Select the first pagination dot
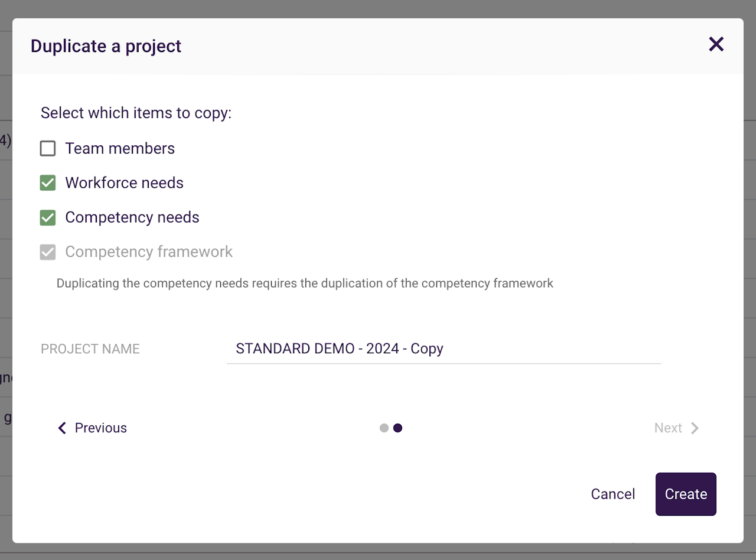Viewport: 756px width, 560px height. click(384, 428)
